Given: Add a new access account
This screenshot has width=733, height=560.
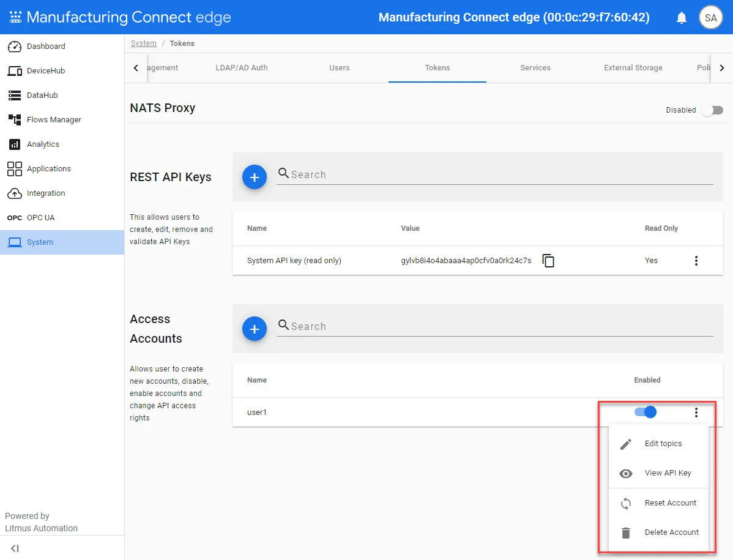Looking at the screenshot, I should point(255,329).
